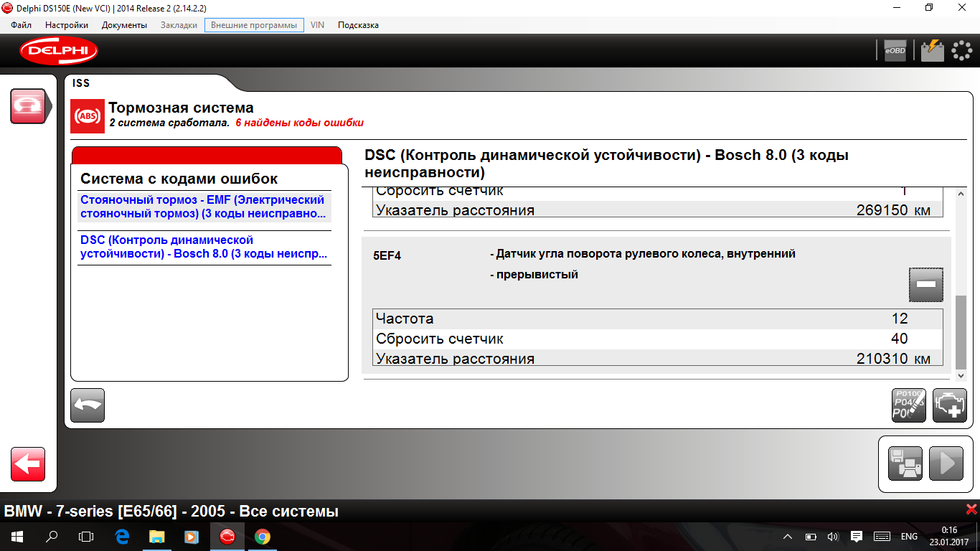980x551 pixels.
Task: Show hidden system tray icons
Action: 788,537
